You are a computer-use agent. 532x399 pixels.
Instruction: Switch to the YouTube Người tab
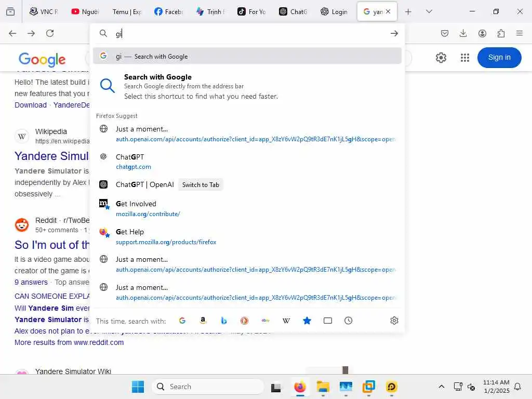pos(86,12)
